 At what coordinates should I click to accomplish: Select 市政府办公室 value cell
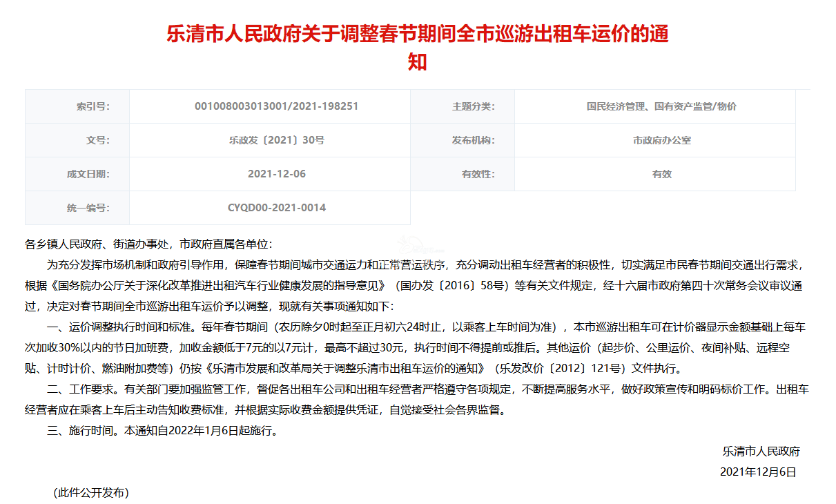click(655, 140)
